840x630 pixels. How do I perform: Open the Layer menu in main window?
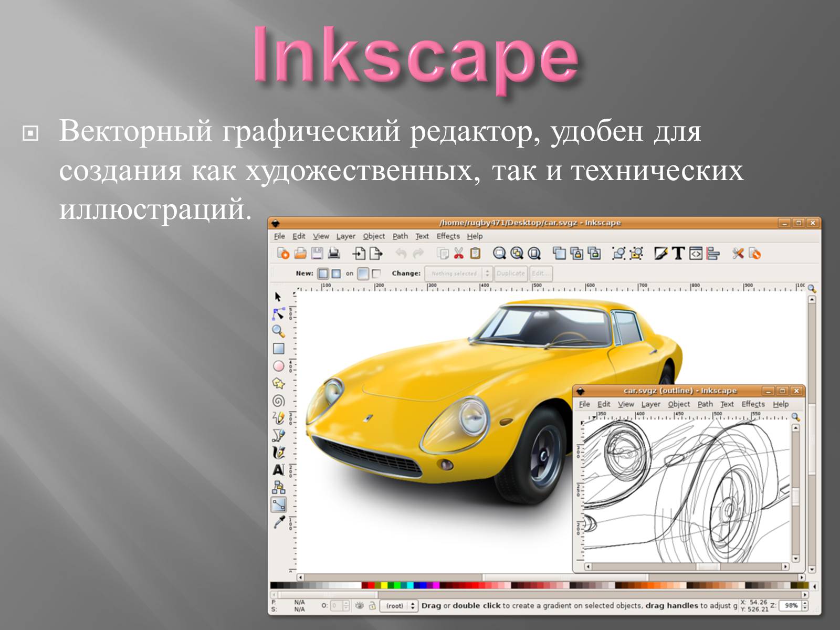(345, 236)
